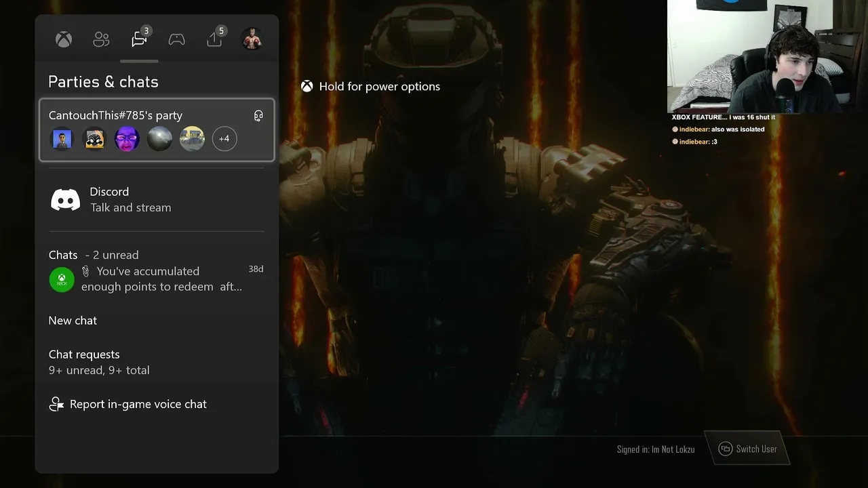This screenshot has height=488, width=868.
Task: Click the Switch User button
Action: tap(748, 449)
